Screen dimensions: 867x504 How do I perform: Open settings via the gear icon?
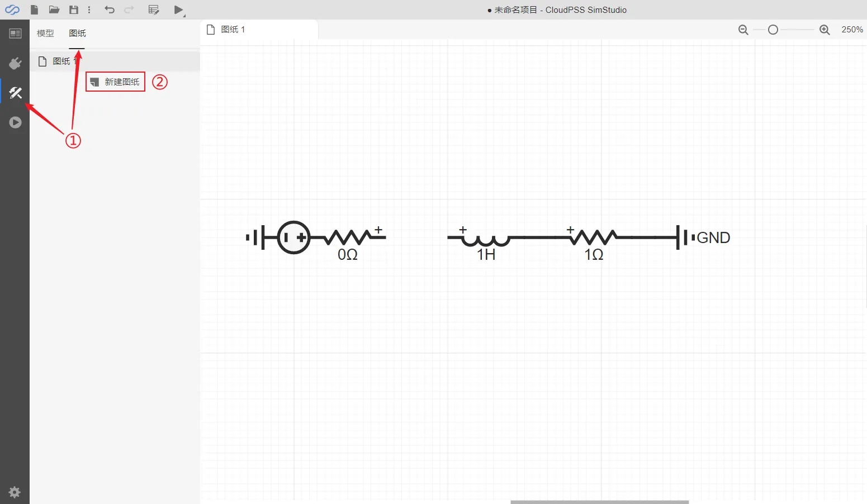click(x=15, y=492)
